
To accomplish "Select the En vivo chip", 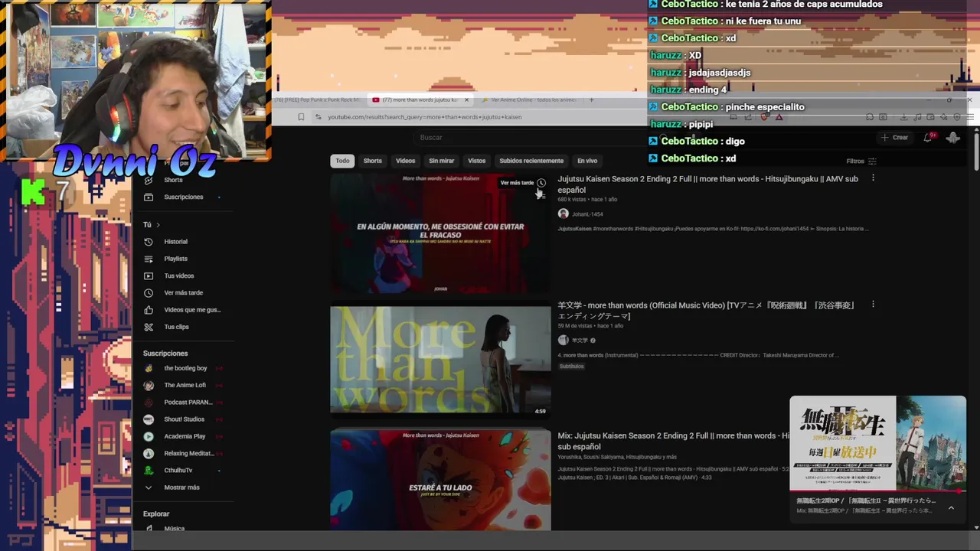I will click(587, 161).
